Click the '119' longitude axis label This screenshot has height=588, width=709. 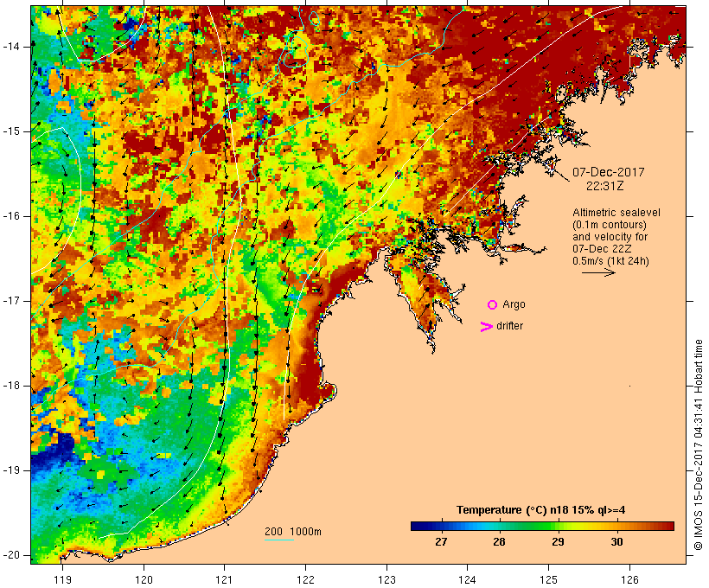(63, 579)
